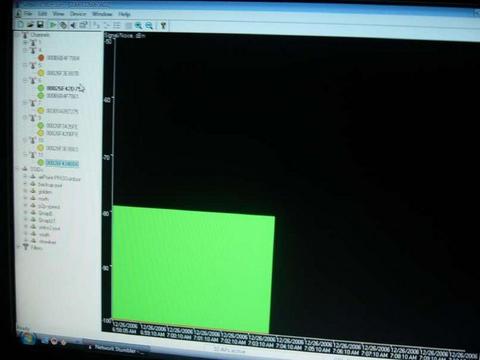Open the Window menu
Screen dimensions: 480x360
tap(102, 14)
